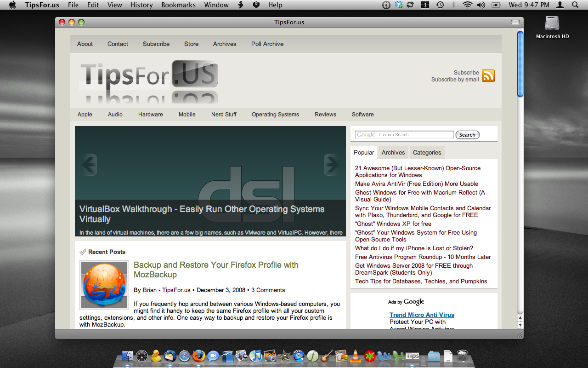
Task: Launch Adium duck icon in Dock
Action: tap(156, 356)
